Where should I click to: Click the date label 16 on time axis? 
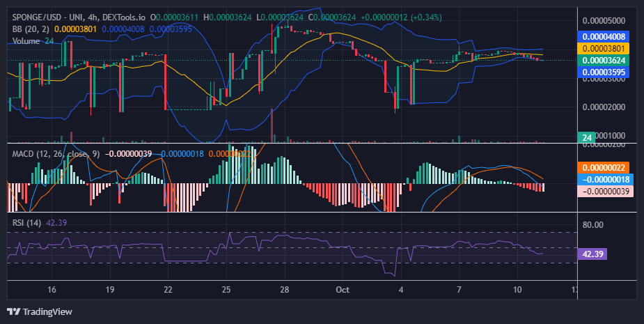52,289
